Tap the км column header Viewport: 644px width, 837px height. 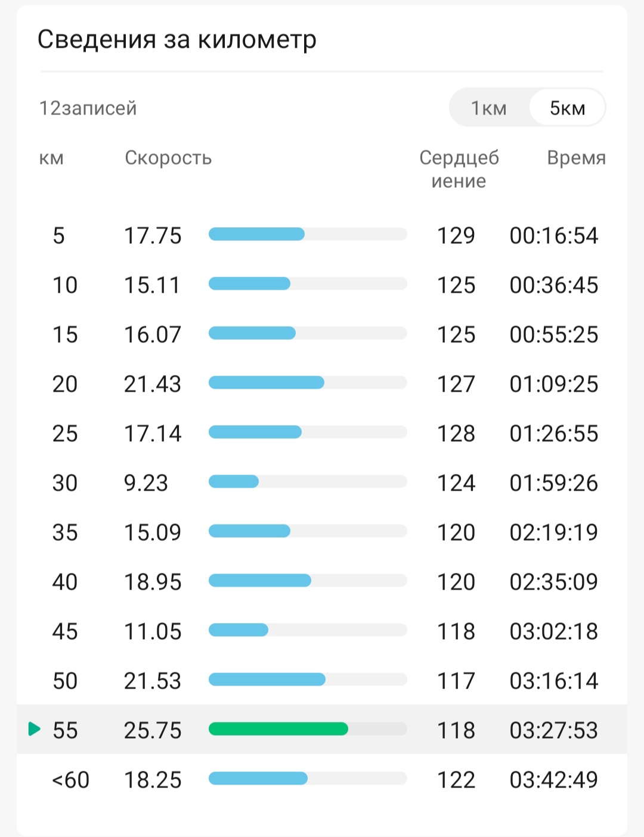pyautogui.click(x=51, y=159)
